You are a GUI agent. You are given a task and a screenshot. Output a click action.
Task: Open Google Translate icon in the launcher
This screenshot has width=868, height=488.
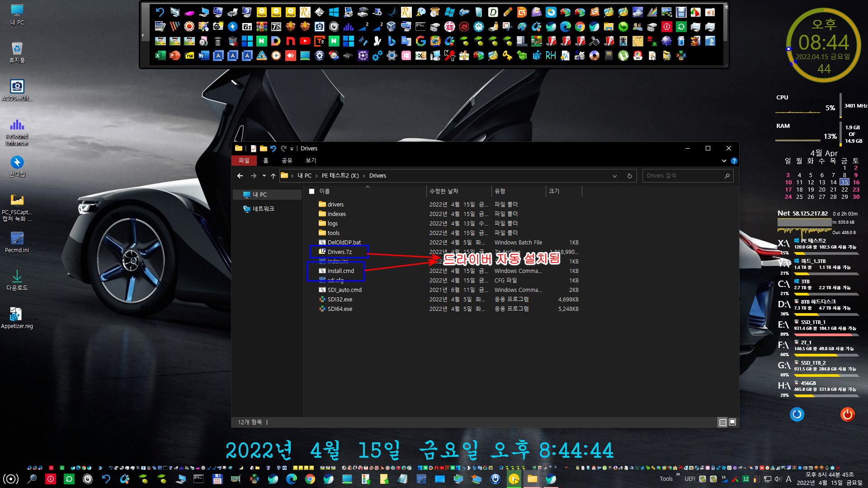406,41
